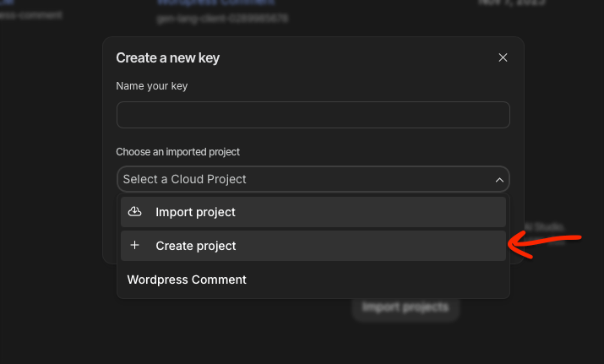Screen dimensions: 604x364
Task: Close the Create a new key dialog
Action: [503, 57]
